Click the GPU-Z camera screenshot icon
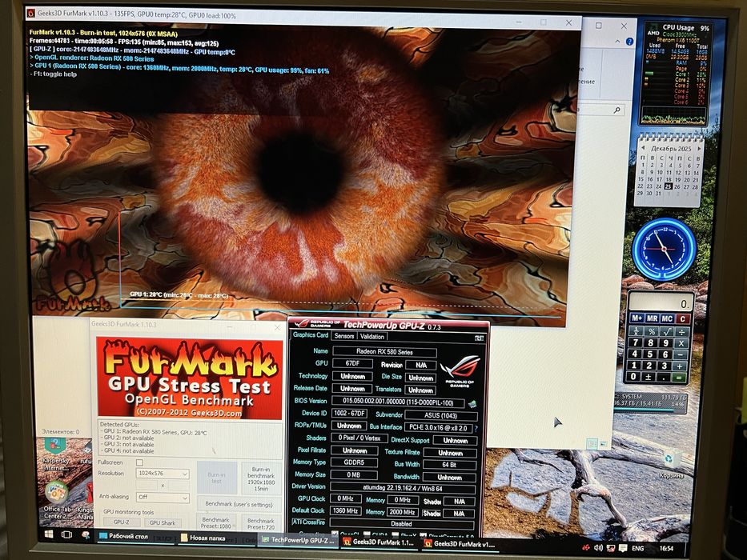 (x=479, y=338)
